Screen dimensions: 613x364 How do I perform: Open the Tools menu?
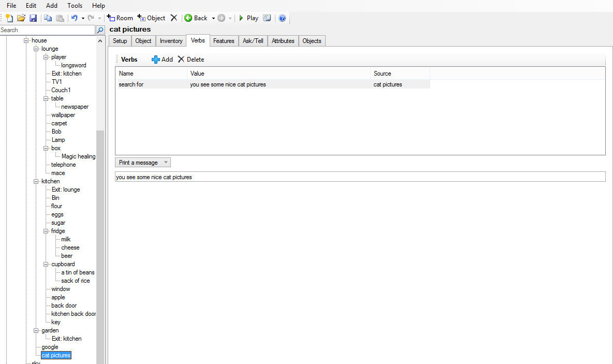point(75,6)
